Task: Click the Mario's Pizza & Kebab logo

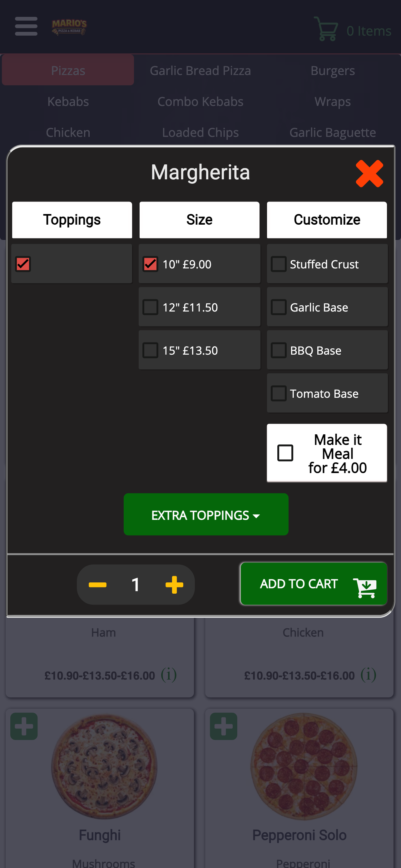Action: [69, 27]
